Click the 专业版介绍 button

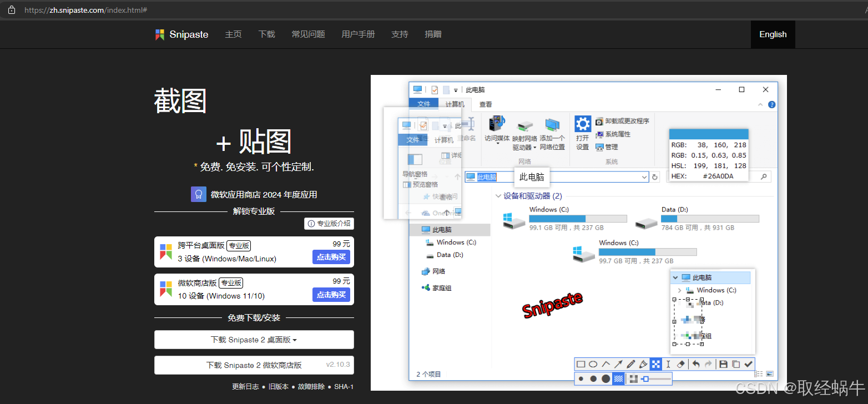pos(329,224)
